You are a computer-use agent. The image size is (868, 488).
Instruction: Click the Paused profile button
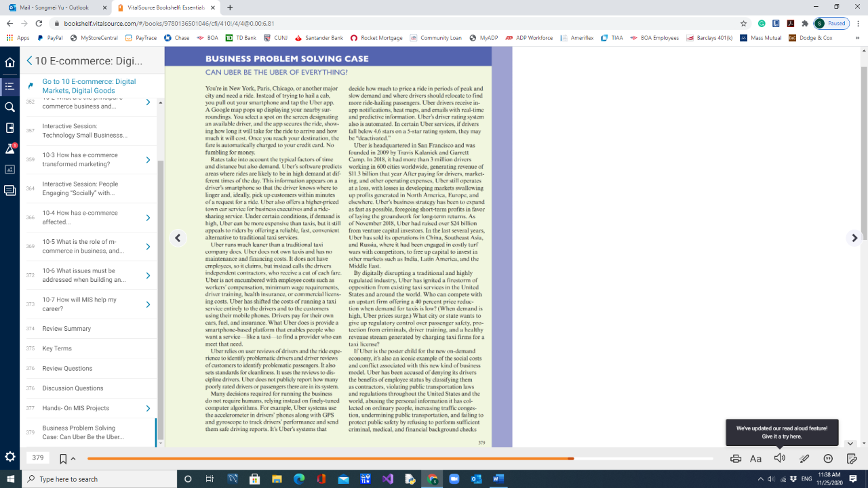[831, 23]
